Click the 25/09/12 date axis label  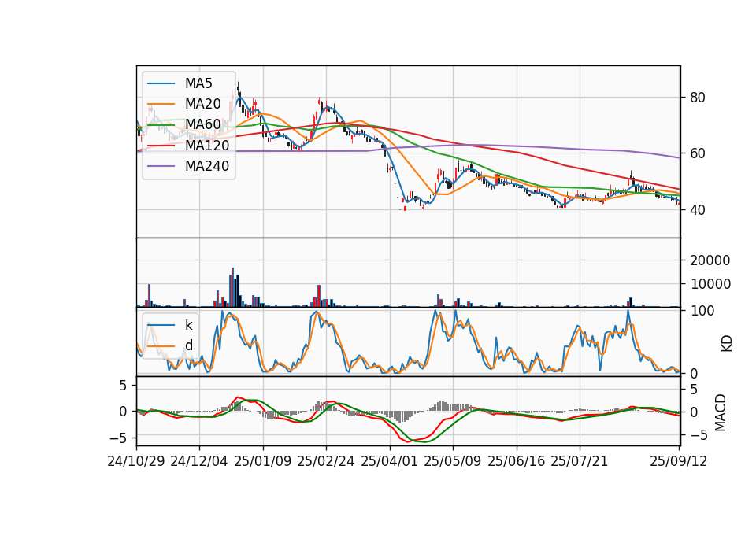coord(679,461)
